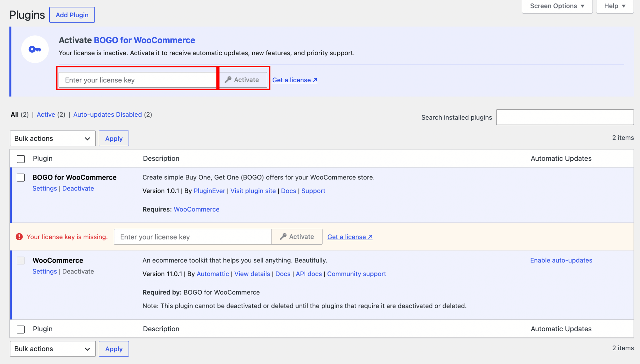Focus the Search installed plugins field
Viewport: 640px width, 364px height.
565,117
